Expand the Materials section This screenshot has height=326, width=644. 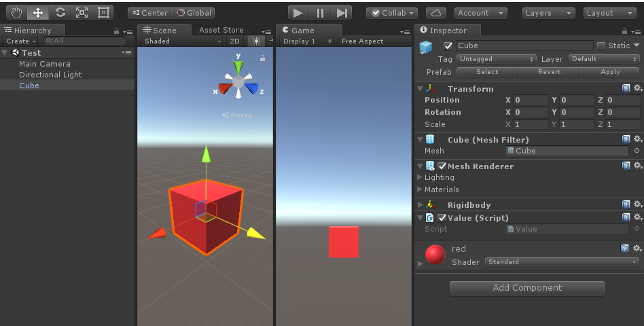coord(420,189)
